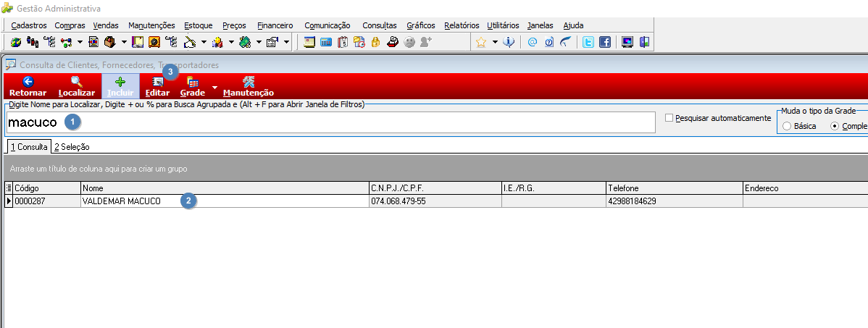Select the Básica grid type radio
Image resolution: width=868 pixels, height=328 pixels.
(787, 126)
